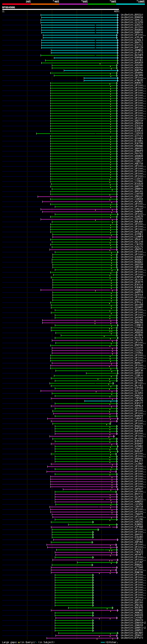Viewport: 147px width, 644px height.
Task: Select the UniRef100_B7FU73 label
Action: 132,638
